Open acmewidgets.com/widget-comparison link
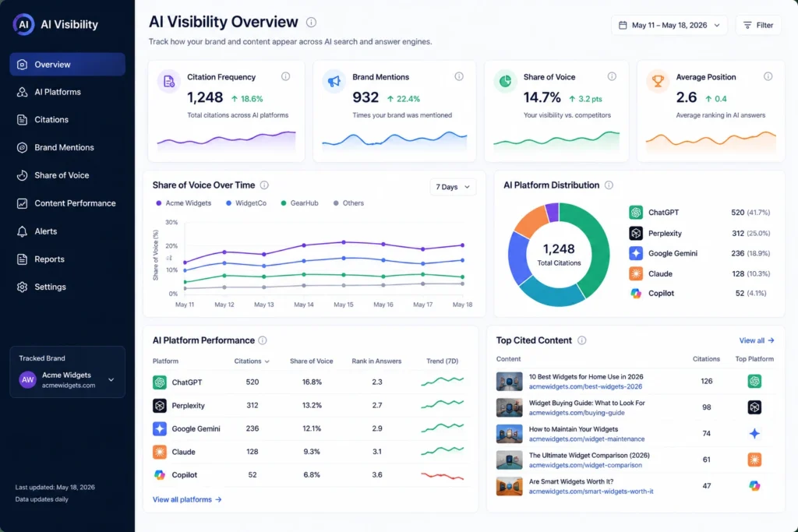This screenshot has height=532, width=798. point(585,465)
